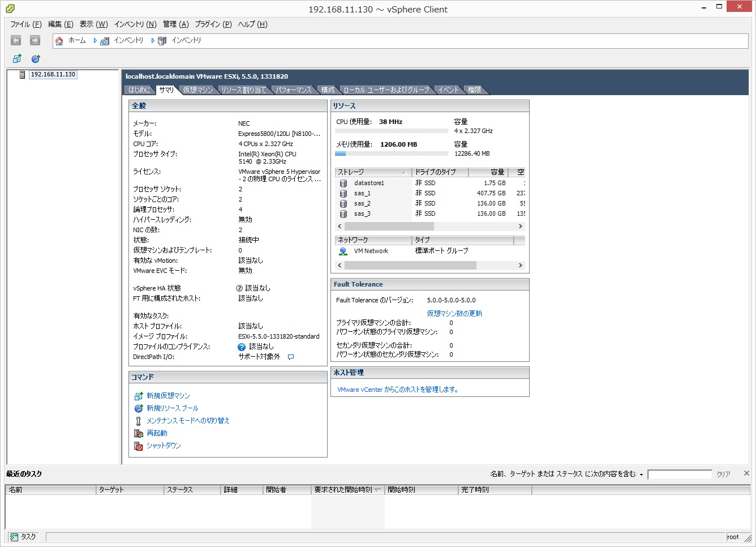Viewport: 756px width, 547px height.
Task: Click the wrench icon for メンテナンス モードへの切り替え
Action: click(x=139, y=421)
